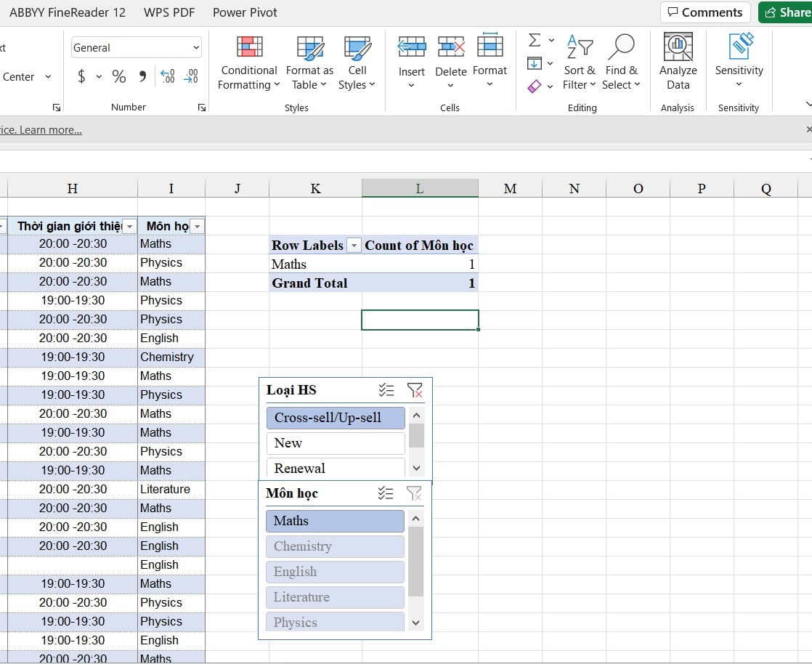
Task: Open the General number format dropdown
Action: [x=196, y=48]
